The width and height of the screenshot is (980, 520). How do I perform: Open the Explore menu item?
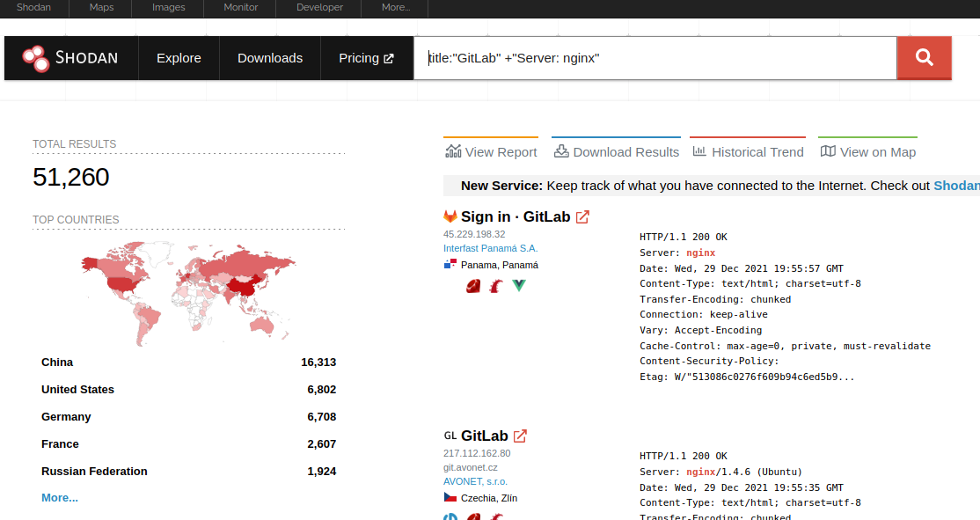point(179,58)
